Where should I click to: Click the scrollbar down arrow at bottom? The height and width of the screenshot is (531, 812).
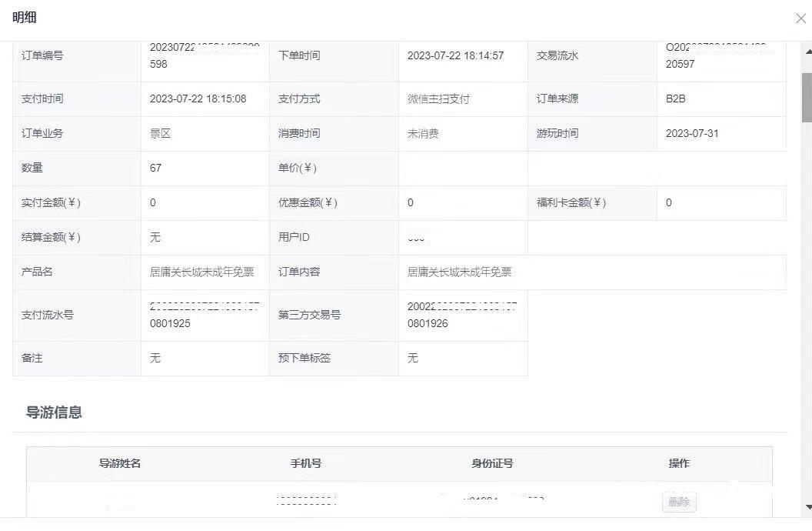click(807, 506)
